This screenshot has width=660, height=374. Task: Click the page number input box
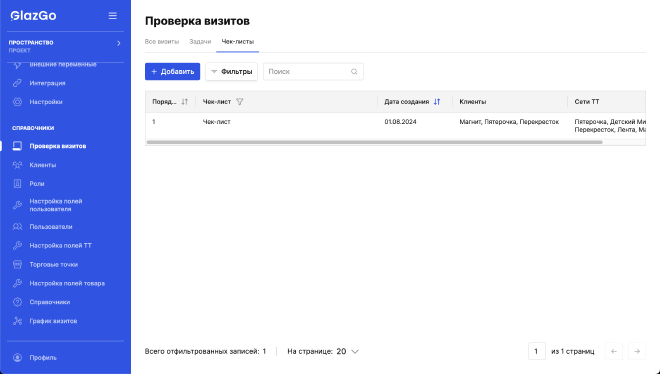tap(537, 351)
